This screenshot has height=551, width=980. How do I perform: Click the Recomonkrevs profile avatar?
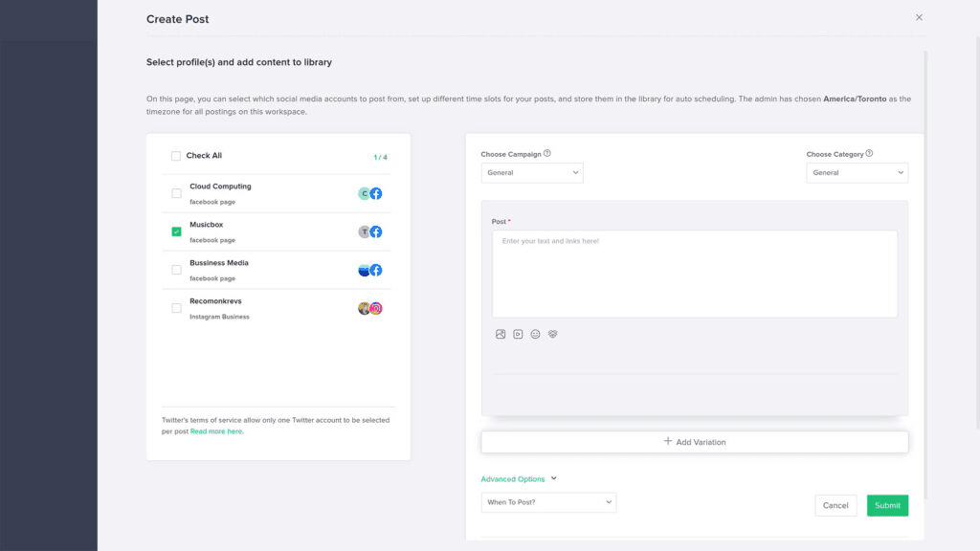(364, 308)
